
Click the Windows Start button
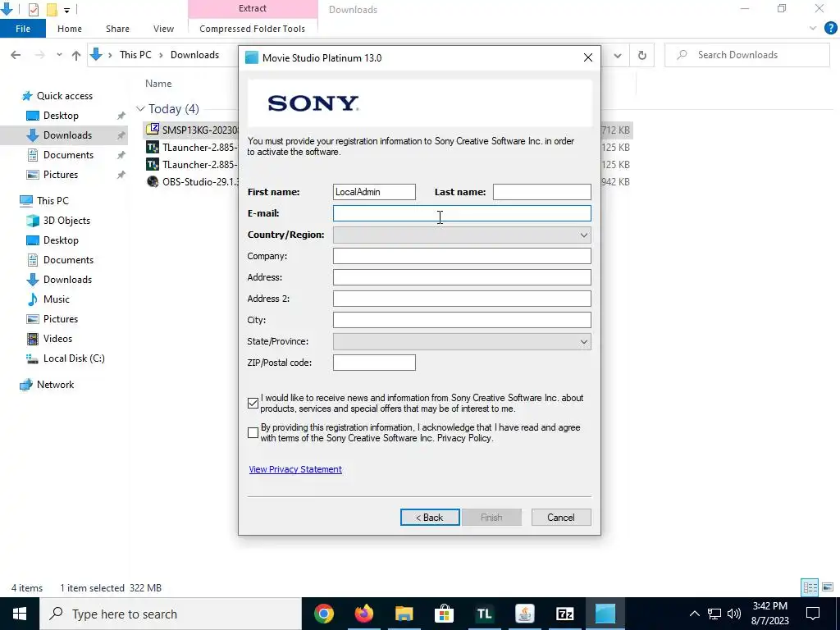pyautogui.click(x=20, y=614)
